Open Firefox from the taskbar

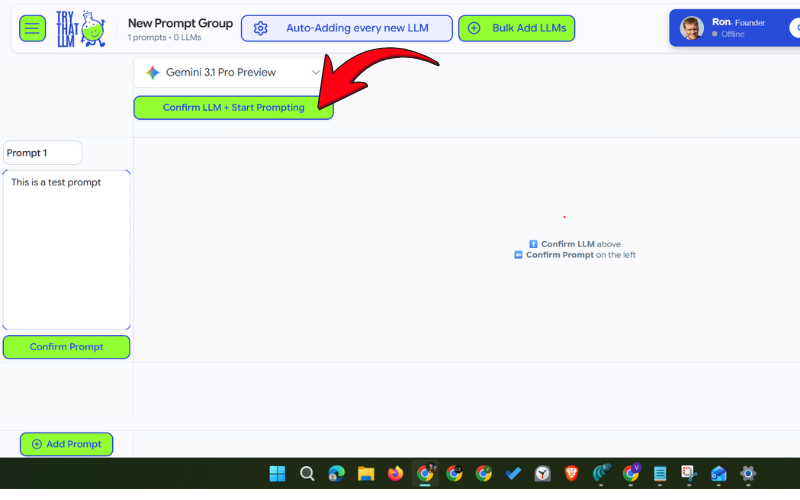tap(395, 474)
